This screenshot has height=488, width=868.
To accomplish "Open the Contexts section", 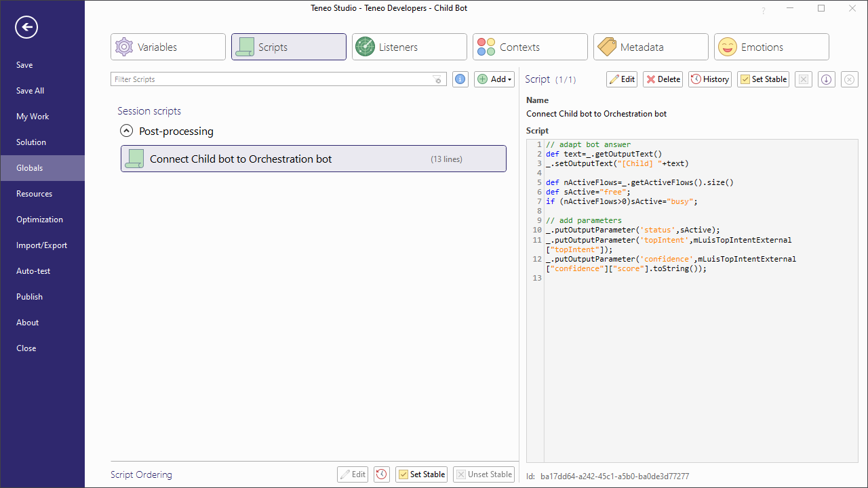I will pyautogui.click(x=530, y=47).
